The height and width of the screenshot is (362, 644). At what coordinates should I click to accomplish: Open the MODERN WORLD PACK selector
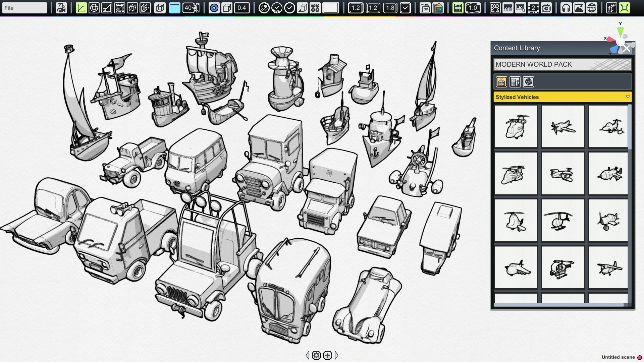(x=562, y=64)
